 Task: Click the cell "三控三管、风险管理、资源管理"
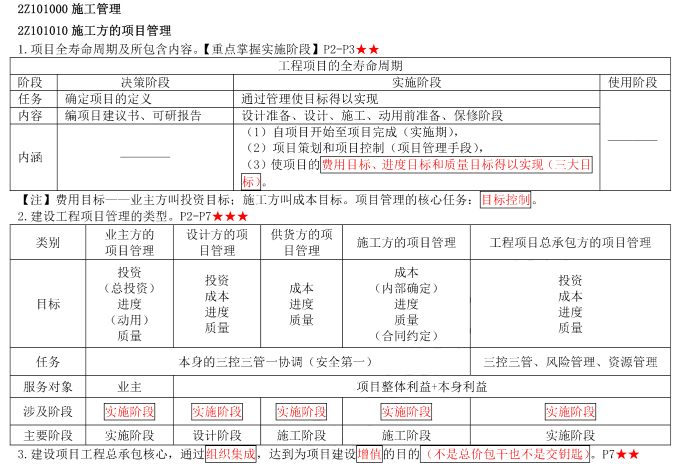coord(570,361)
